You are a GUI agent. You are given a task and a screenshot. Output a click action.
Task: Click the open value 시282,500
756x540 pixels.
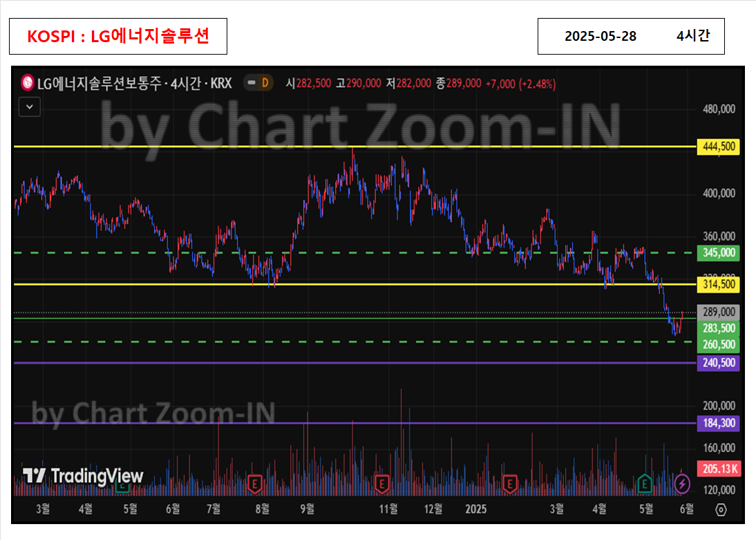coord(308,84)
